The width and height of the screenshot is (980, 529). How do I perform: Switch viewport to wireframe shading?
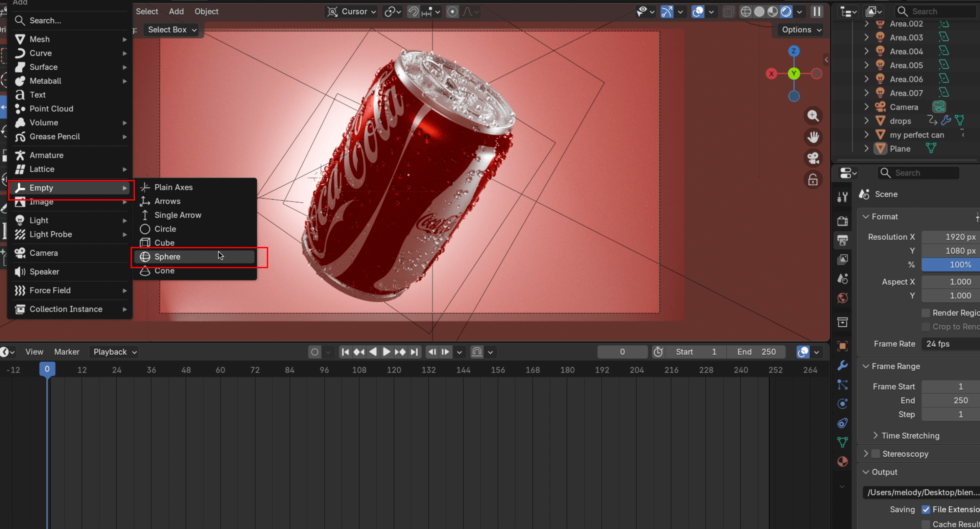coord(746,12)
